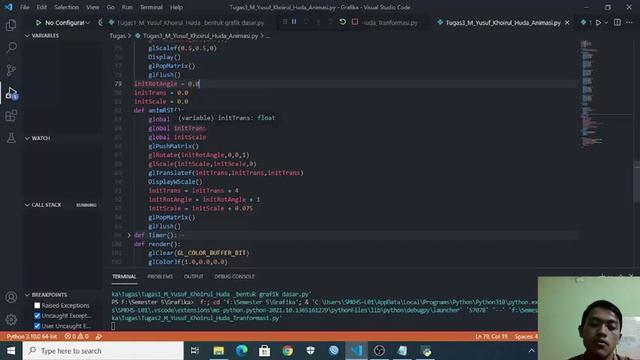Start debugging with the green play icon

coord(38,23)
